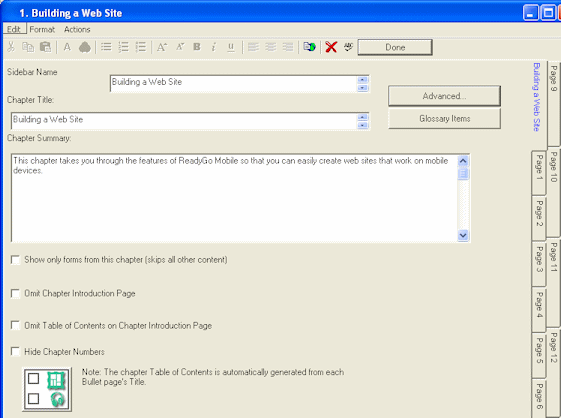Click the Sidebar Name down stepper arrow
The height and width of the screenshot is (418, 561).
[362, 88]
